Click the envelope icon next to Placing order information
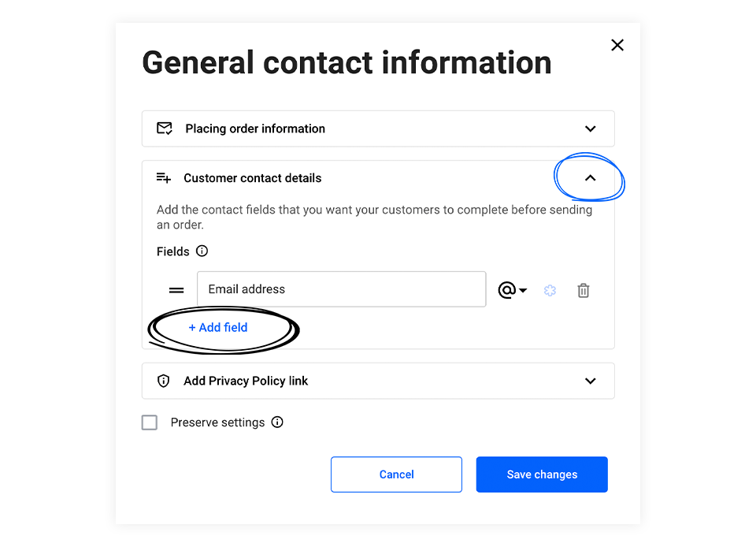 click(164, 128)
